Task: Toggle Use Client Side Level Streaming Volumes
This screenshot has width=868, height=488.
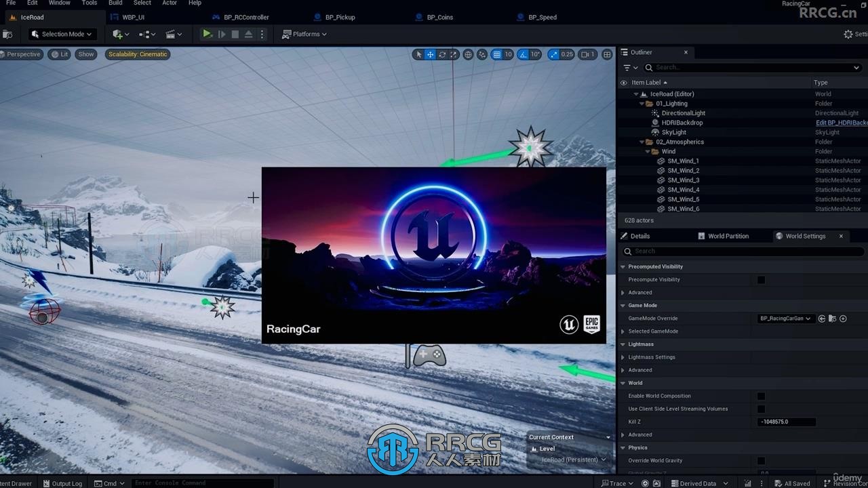Action: (761, 409)
